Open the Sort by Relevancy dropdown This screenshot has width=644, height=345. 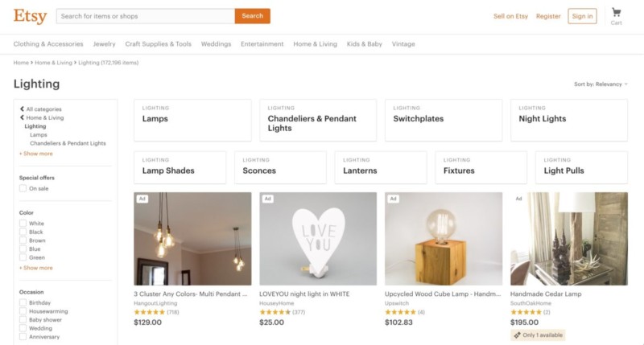[601, 84]
